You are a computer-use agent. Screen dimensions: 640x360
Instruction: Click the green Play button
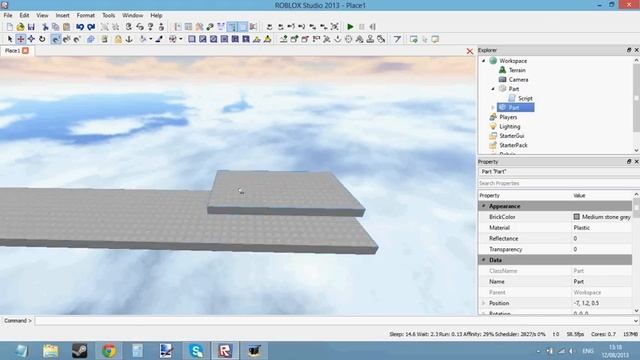click(350, 27)
